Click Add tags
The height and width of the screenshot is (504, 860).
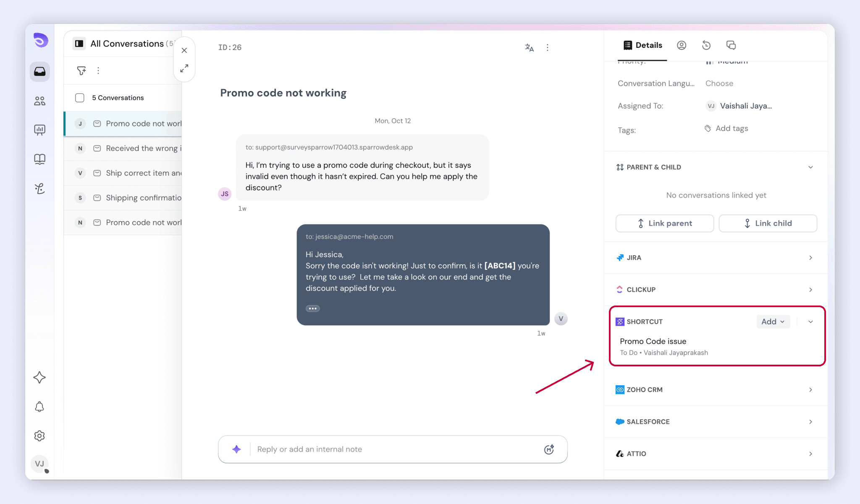tap(726, 128)
